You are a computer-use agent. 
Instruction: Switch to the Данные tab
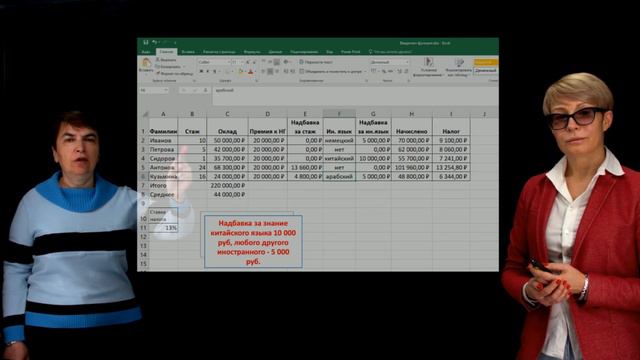275,52
